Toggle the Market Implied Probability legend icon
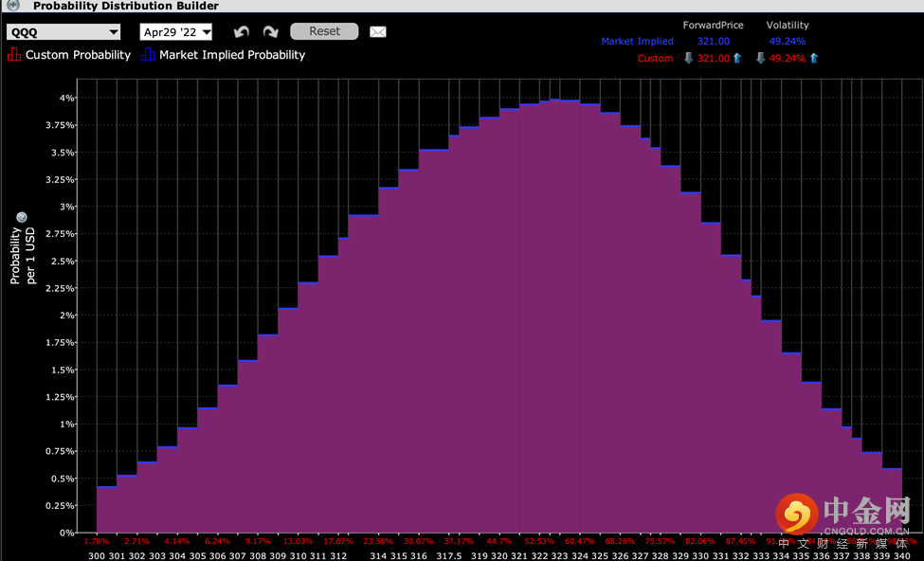Screen dimensions: 924x561 tap(147, 55)
